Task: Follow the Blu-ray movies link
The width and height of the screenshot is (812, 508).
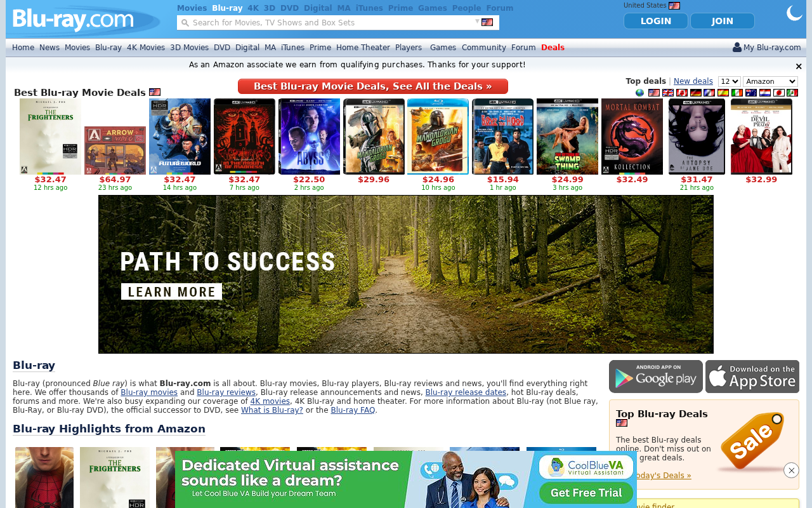Action: (149, 392)
